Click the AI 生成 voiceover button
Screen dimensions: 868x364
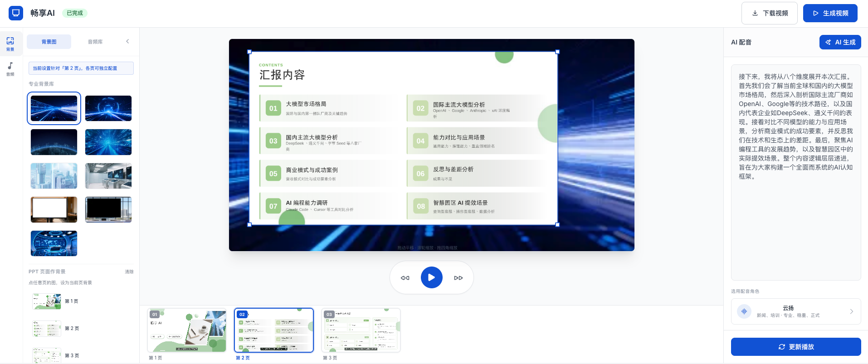[x=840, y=42]
